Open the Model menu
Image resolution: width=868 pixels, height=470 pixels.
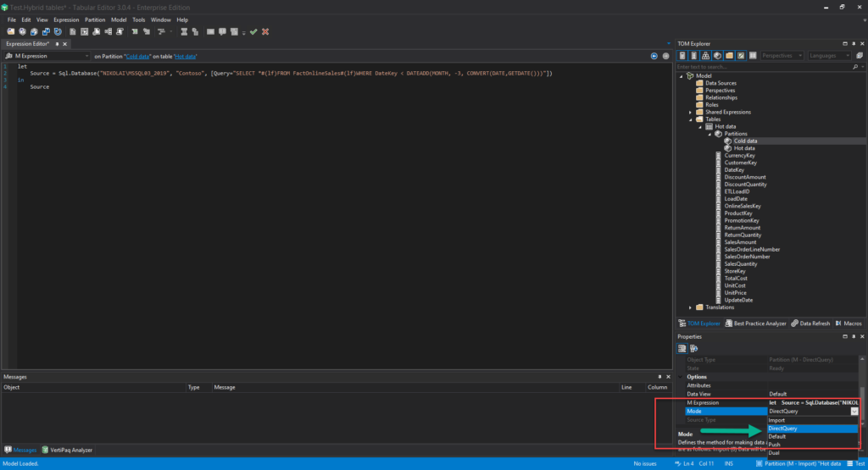pyautogui.click(x=119, y=19)
